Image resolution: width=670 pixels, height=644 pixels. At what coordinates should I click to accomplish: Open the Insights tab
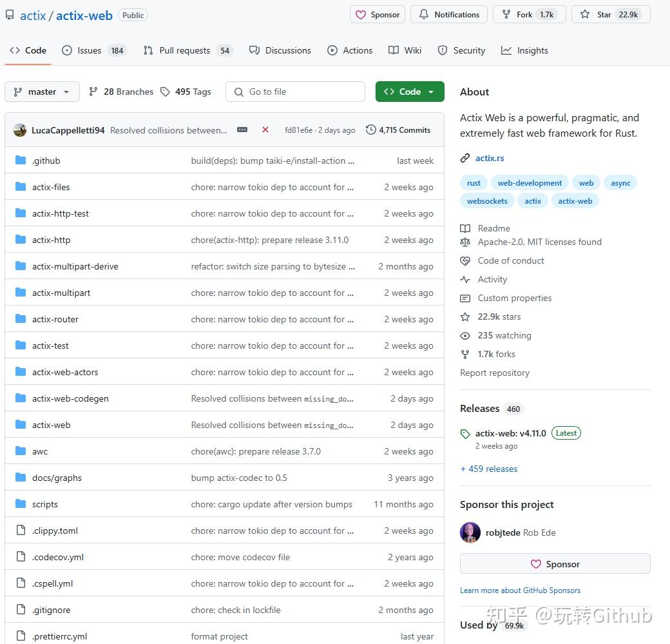524,50
